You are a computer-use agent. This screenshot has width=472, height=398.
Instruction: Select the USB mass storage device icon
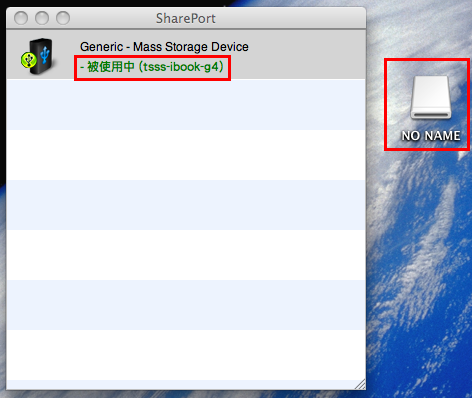[x=37, y=56]
